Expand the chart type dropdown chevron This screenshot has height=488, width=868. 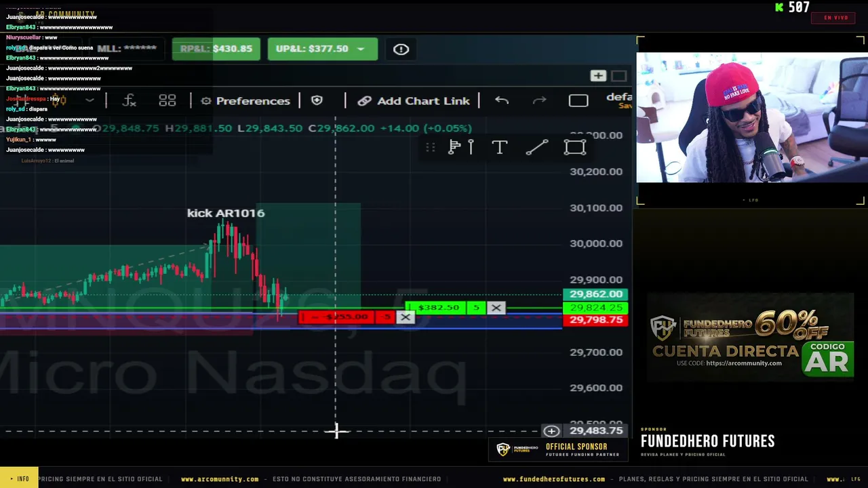90,100
